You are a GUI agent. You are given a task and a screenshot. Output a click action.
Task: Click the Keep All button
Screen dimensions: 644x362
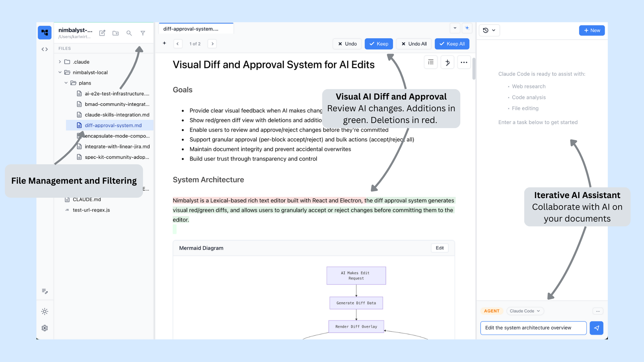[x=452, y=44]
